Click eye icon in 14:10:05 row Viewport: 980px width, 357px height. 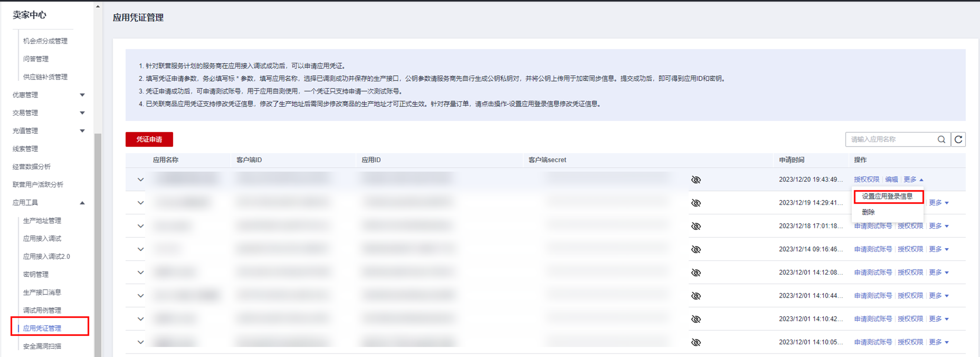click(696, 342)
